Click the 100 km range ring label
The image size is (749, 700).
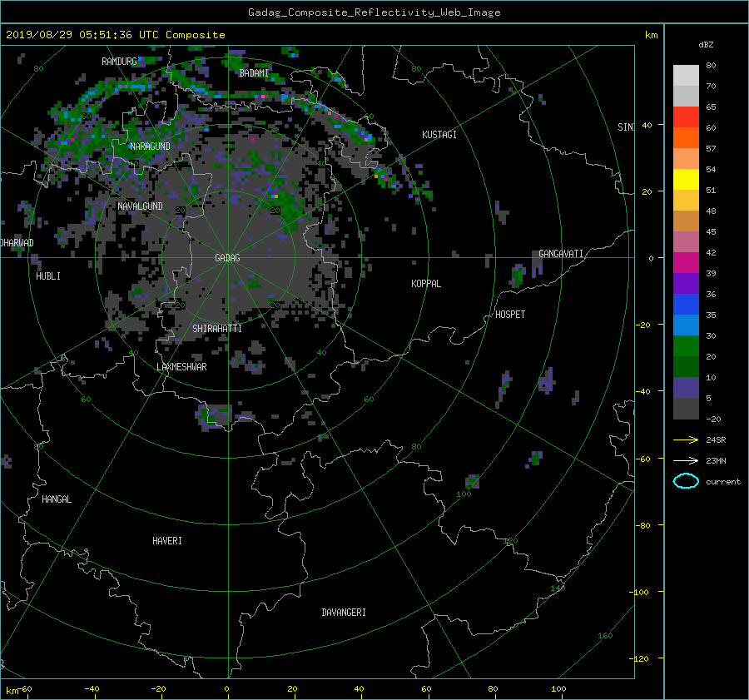point(464,494)
